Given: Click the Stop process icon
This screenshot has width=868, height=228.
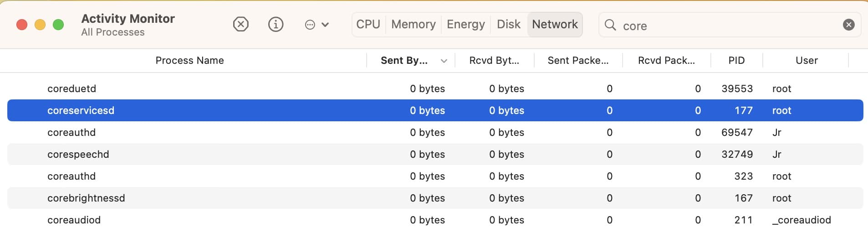Looking at the screenshot, I should pyautogui.click(x=240, y=24).
